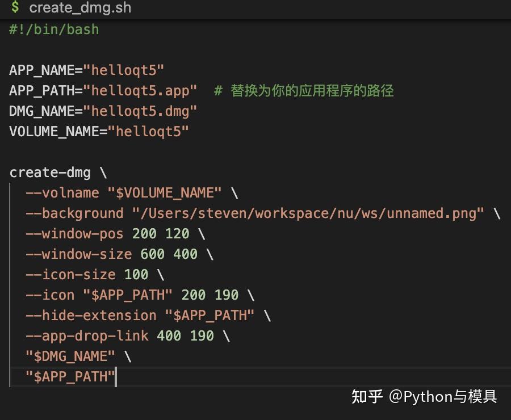Click the final "$APP_PATH" argument
This screenshot has width=511, height=420.
pyautogui.click(x=69, y=376)
